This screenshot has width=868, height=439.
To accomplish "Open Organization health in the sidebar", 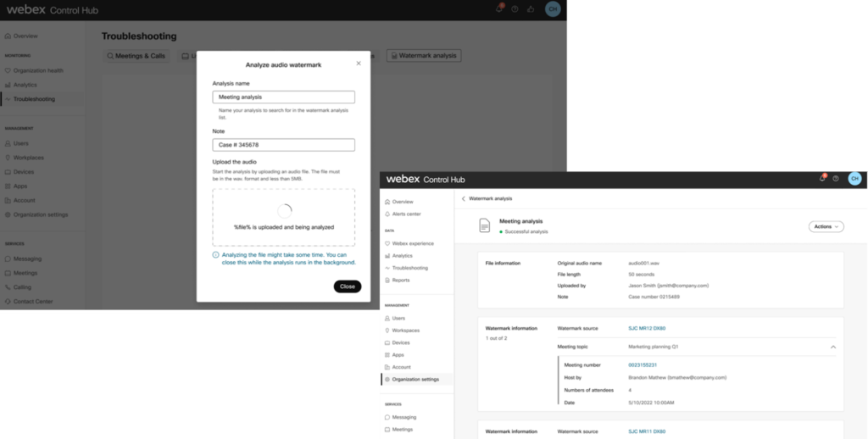I will click(x=34, y=70).
